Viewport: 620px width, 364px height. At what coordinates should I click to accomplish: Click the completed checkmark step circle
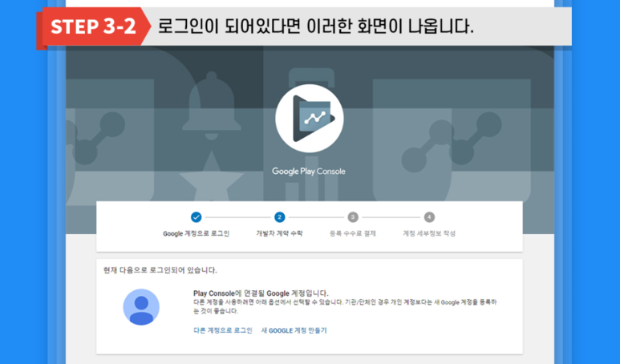(x=197, y=217)
